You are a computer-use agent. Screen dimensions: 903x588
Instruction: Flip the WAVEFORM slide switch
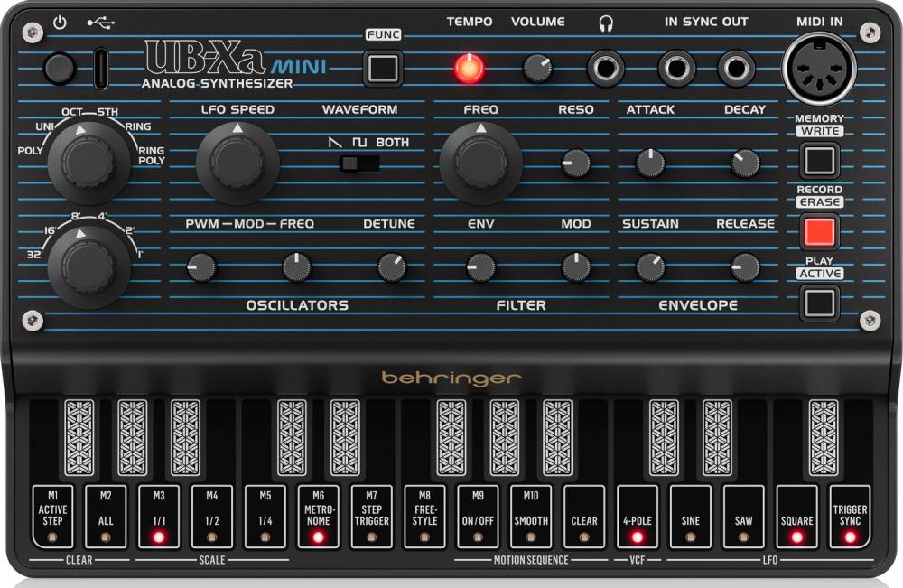point(360,163)
